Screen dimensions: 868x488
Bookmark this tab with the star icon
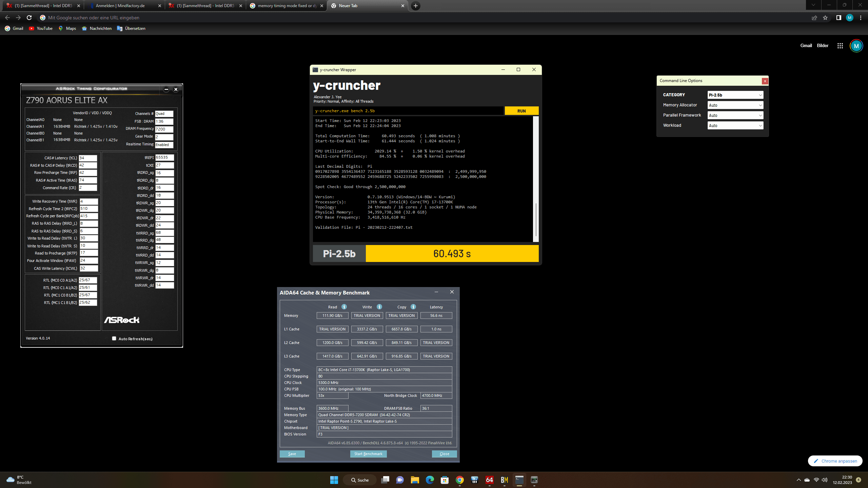click(x=825, y=18)
